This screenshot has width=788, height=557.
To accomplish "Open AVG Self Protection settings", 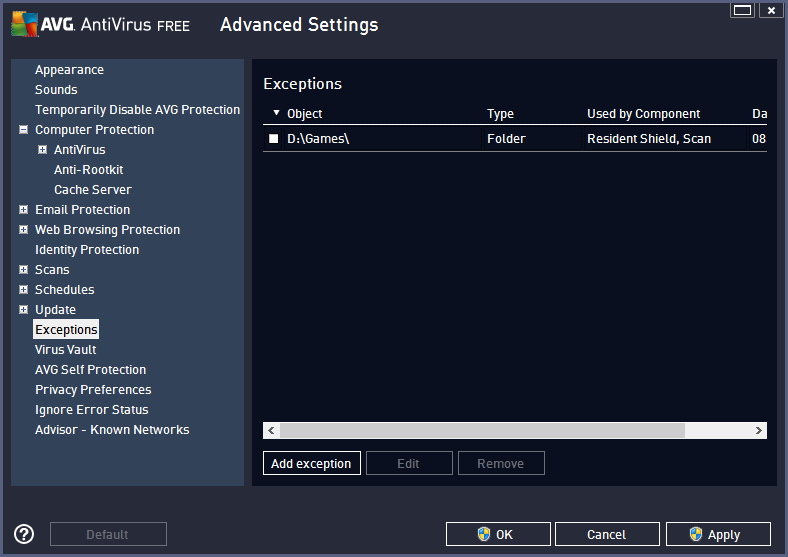I will 90,370.
